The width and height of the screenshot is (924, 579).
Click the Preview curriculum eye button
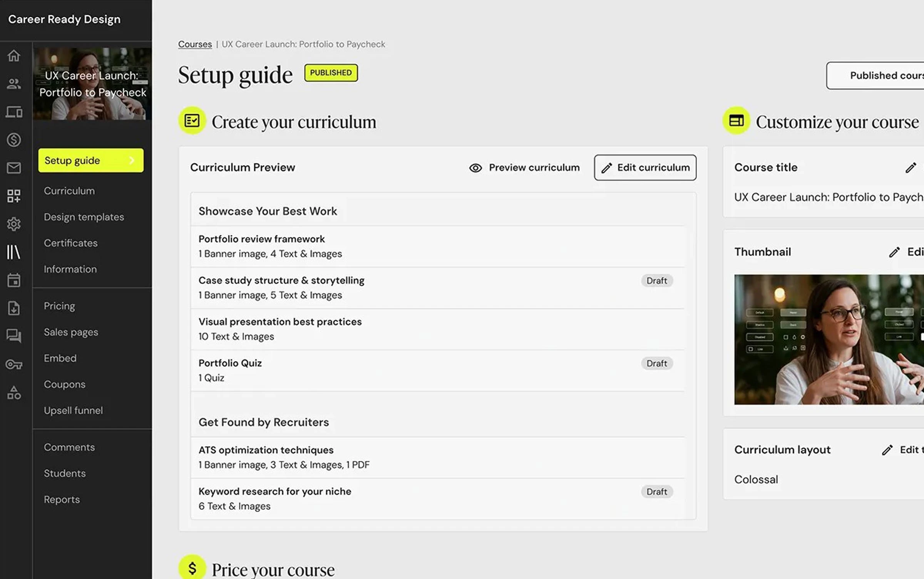click(524, 168)
